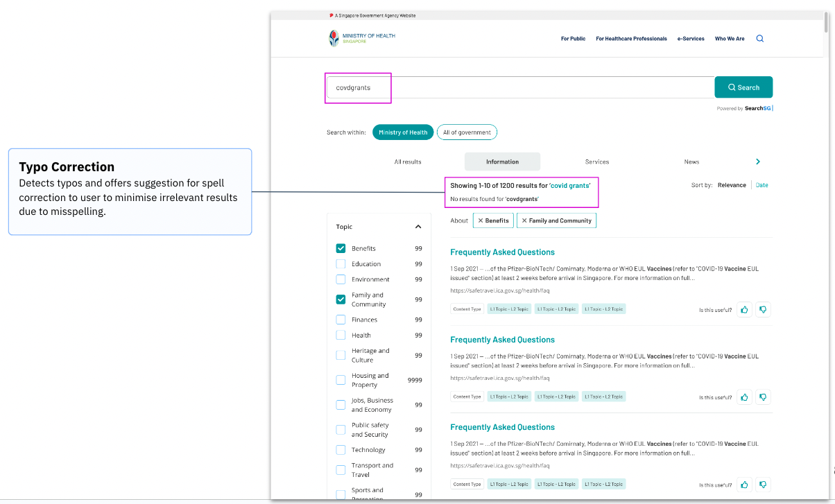Collapse the Topic filter panel
Image resolution: width=835 pixels, height=504 pixels.
[x=417, y=225]
